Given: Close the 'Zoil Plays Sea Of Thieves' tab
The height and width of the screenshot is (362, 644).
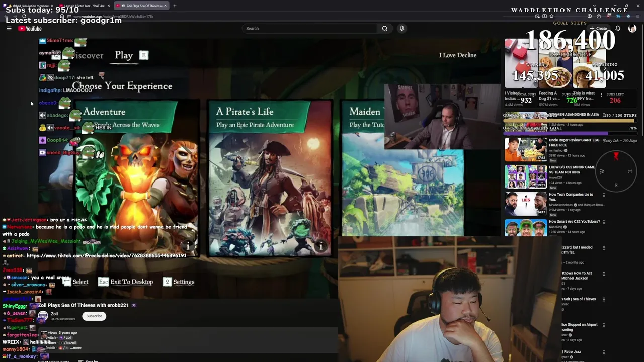Looking at the screenshot, I should coord(165,6).
